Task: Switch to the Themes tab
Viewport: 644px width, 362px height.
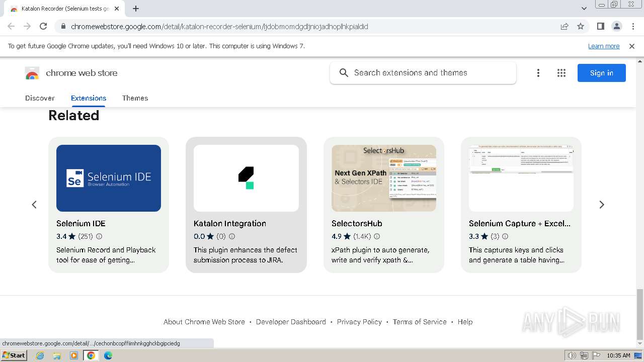Action: click(x=135, y=98)
